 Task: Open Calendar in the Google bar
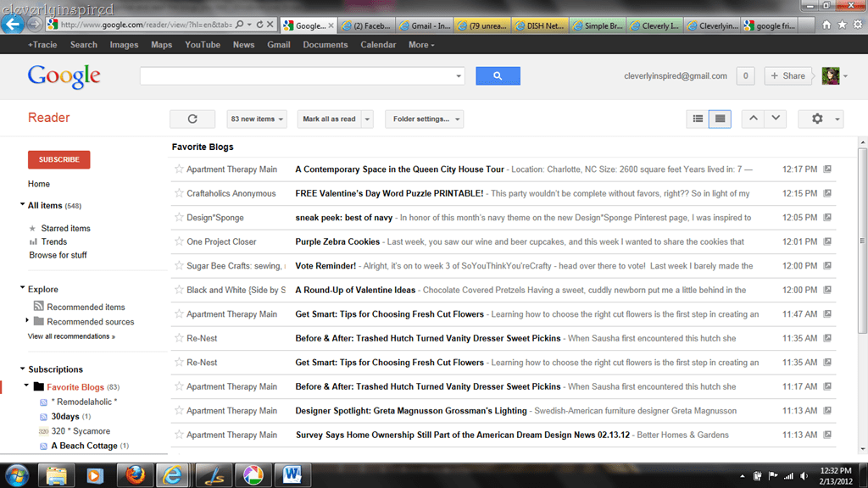(x=378, y=45)
